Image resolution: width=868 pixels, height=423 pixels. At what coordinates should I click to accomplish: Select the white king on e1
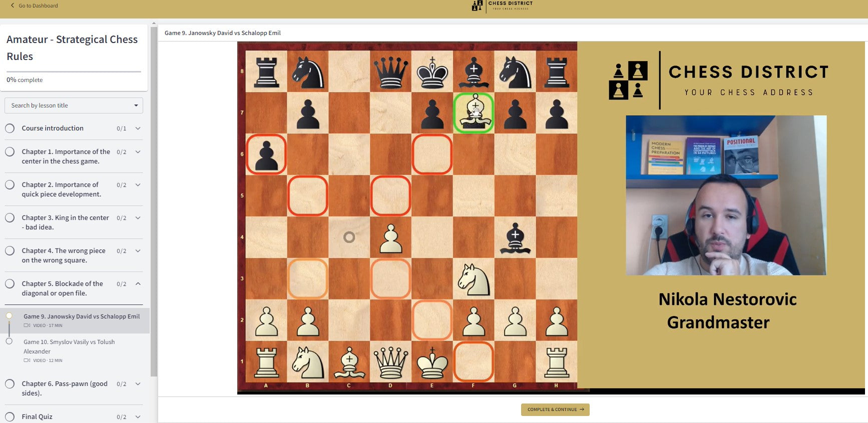pyautogui.click(x=432, y=362)
